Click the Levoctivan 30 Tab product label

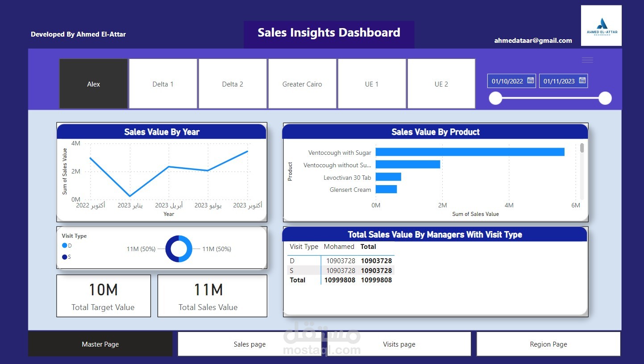click(x=347, y=178)
